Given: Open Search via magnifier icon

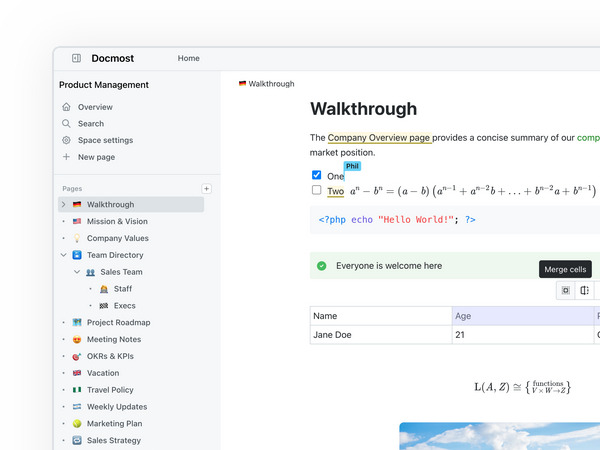Looking at the screenshot, I should [66, 124].
